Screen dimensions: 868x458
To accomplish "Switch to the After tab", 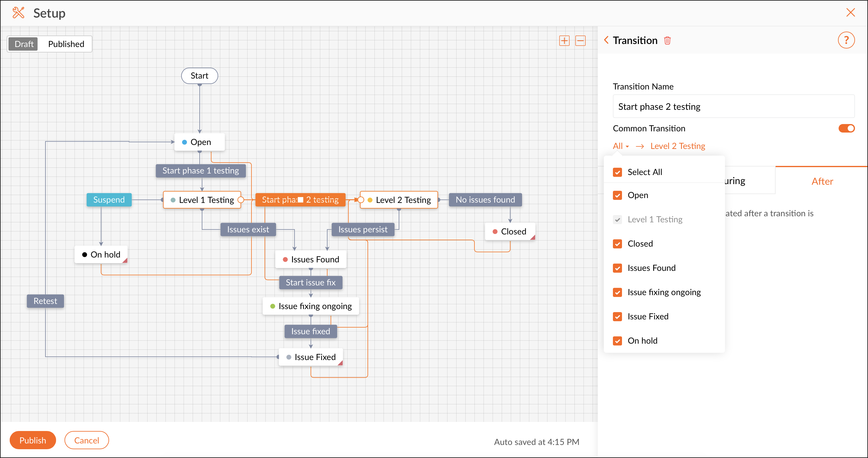I will point(822,181).
